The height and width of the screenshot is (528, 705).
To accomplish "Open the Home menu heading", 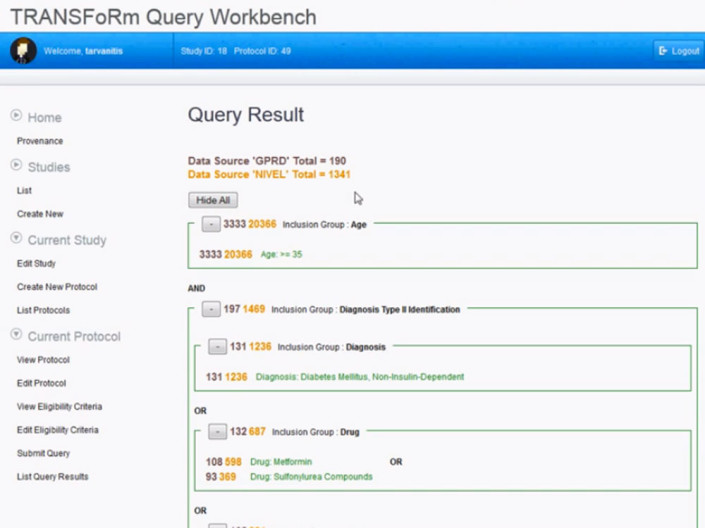I will [45, 117].
